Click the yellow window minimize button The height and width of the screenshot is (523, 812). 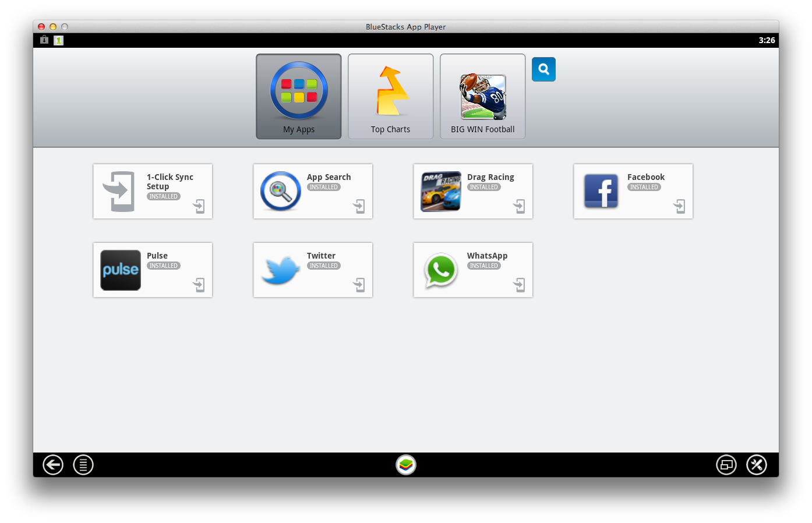click(x=53, y=27)
